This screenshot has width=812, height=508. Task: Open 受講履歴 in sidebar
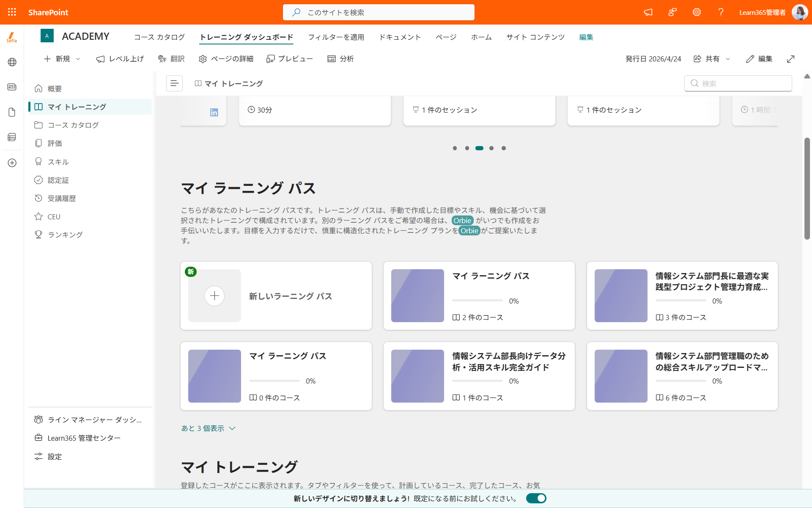tap(90, 198)
